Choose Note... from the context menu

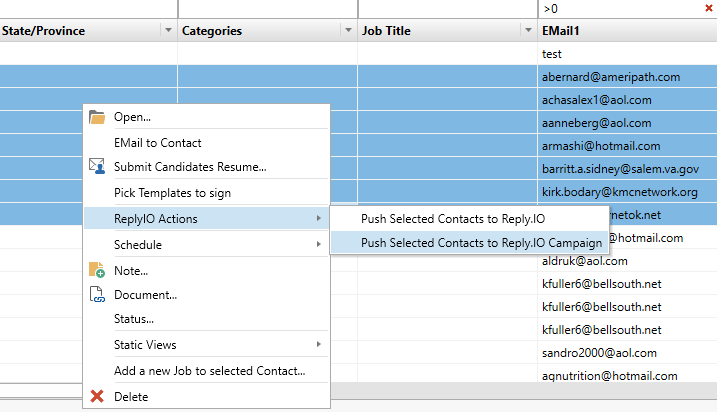coord(207,271)
